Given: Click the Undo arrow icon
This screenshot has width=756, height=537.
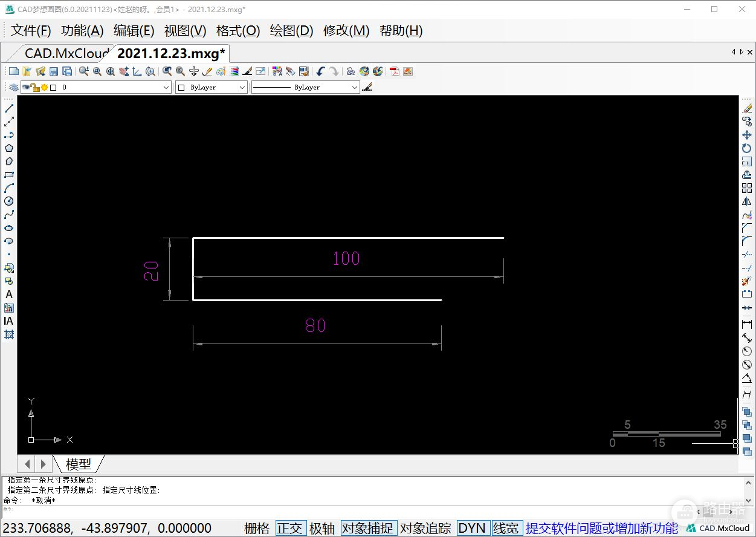Looking at the screenshot, I should click(x=320, y=71).
